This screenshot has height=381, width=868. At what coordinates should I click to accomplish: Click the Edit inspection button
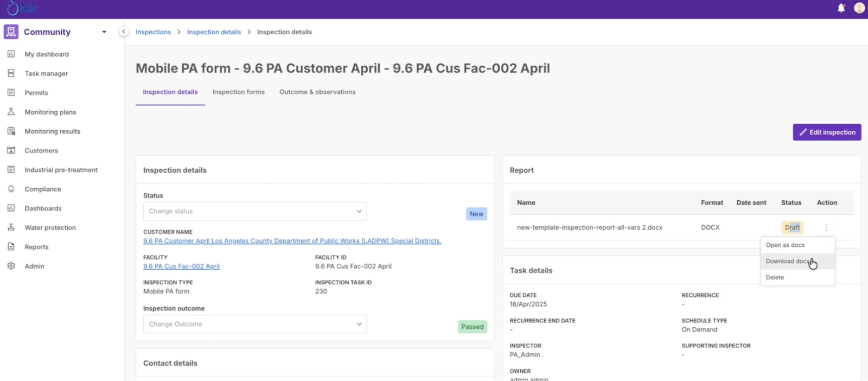(827, 132)
